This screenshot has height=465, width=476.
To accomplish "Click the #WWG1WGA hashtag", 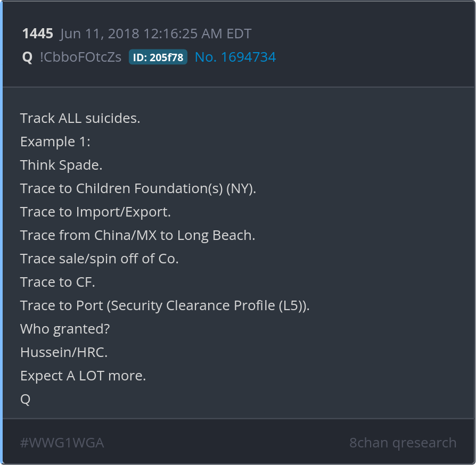I will pos(62,443).
